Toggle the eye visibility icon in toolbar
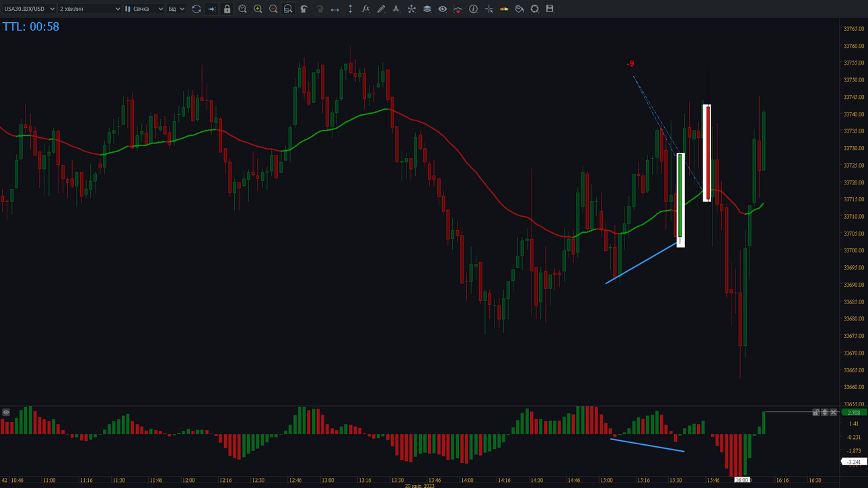The height and width of the screenshot is (488, 868). pos(442,9)
